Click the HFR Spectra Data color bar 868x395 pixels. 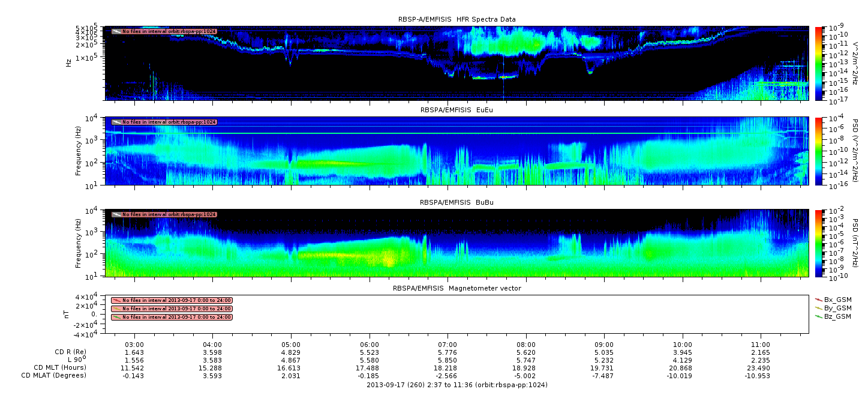point(819,63)
